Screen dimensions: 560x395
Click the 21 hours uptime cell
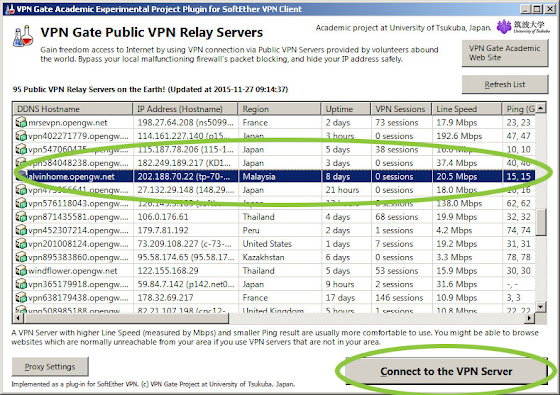click(342, 190)
